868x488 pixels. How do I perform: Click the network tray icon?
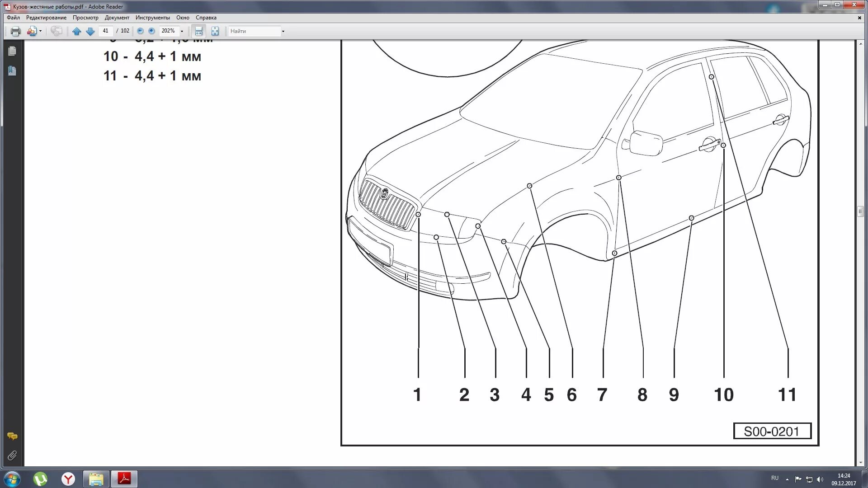[809, 479]
